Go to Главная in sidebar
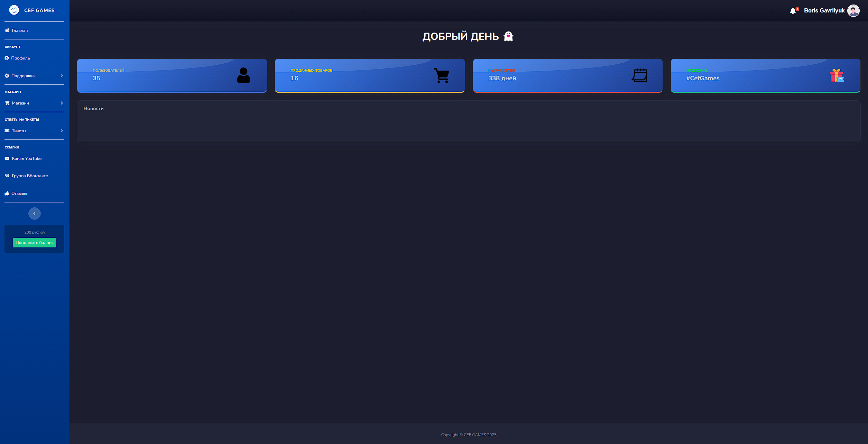The height and width of the screenshot is (444, 868). click(x=20, y=30)
